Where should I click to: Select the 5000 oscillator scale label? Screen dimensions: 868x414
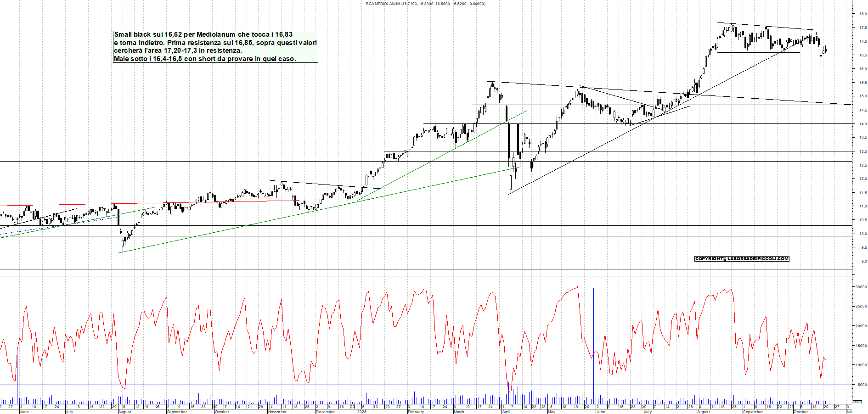[x=862, y=385]
